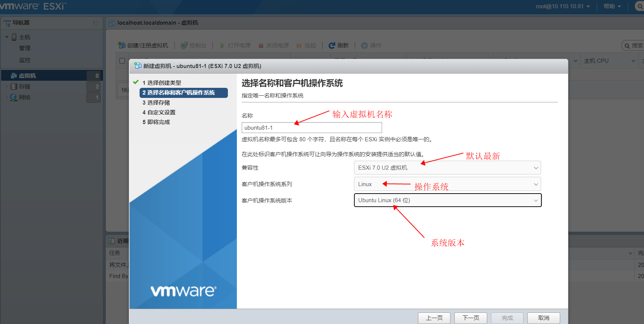Click the top-right search magnifier icon
Screen dimensions: 644x324
coord(640,6)
